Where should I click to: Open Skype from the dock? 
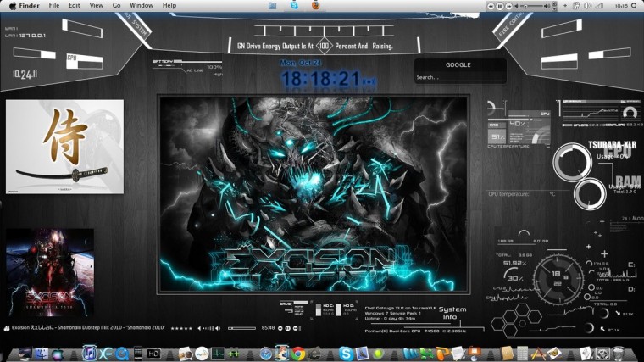coord(347,354)
